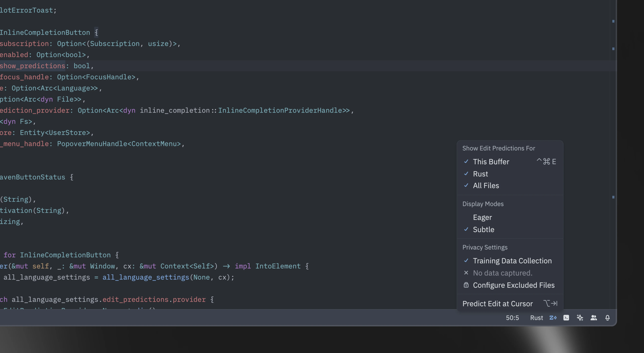Select the Subtle display mode
This screenshot has height=353, width=644.
483,229
